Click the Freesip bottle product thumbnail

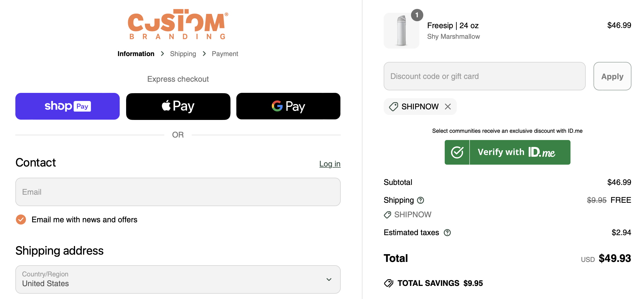[x=401, y=31]
